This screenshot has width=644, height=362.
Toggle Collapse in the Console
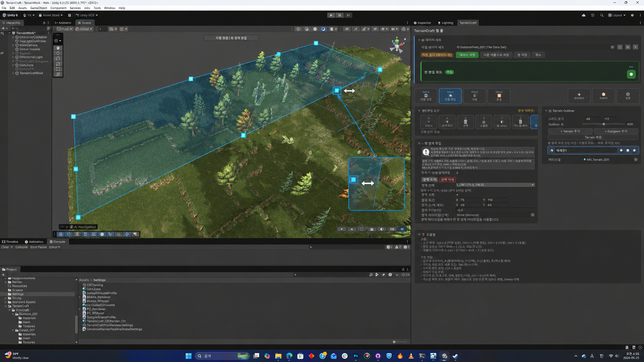coord(22,247)
